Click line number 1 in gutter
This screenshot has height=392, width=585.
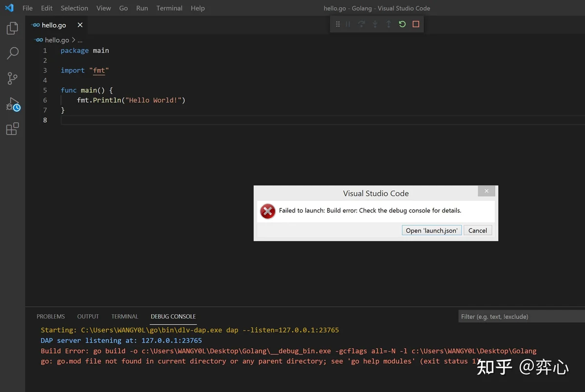point(45,51)
